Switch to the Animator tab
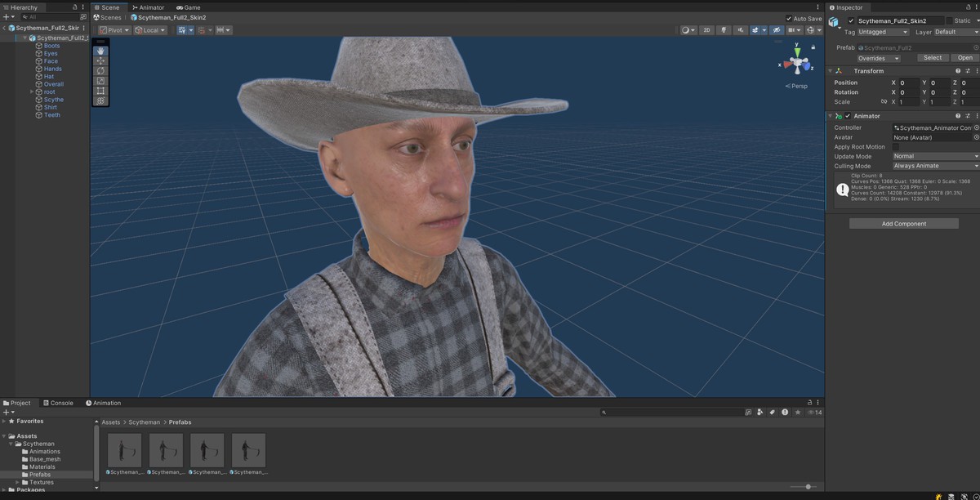This screenshot has width=980, height=500. pyautogui.click(x=148, y=7)
